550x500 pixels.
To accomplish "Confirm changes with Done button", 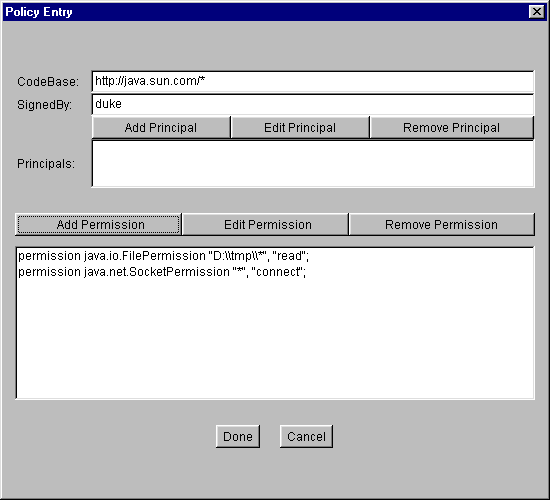I will 238,436.
